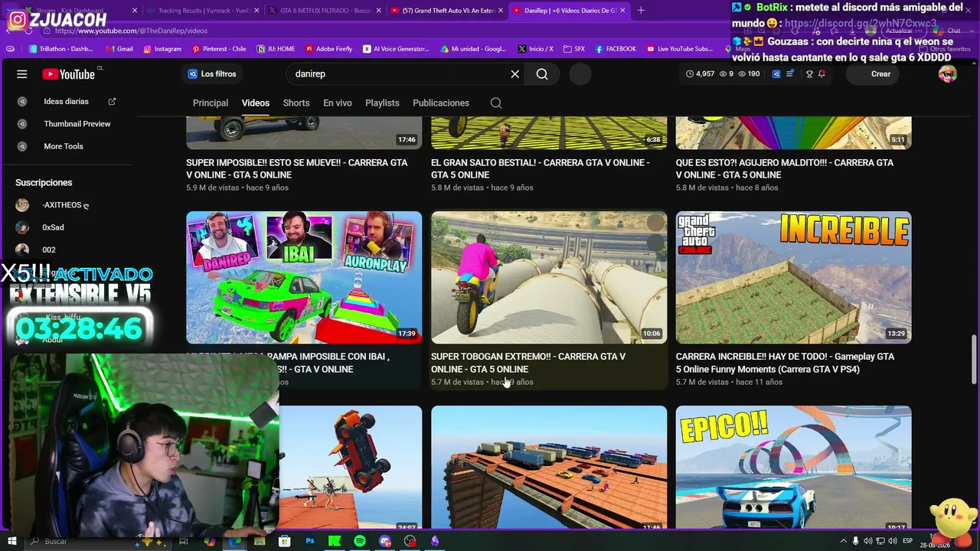
Task: Click the Windows Start button
Action: click(x=12, y=541)
